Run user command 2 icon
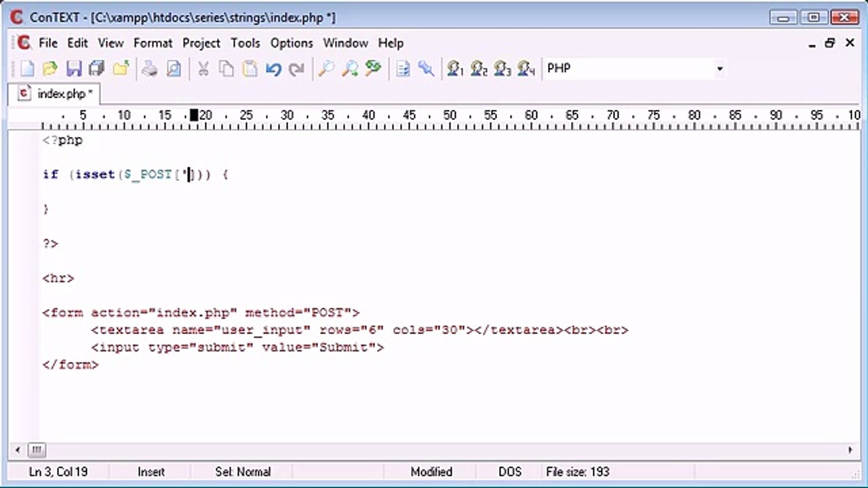This screenshot has height=488, width=868. coord(479,68)
